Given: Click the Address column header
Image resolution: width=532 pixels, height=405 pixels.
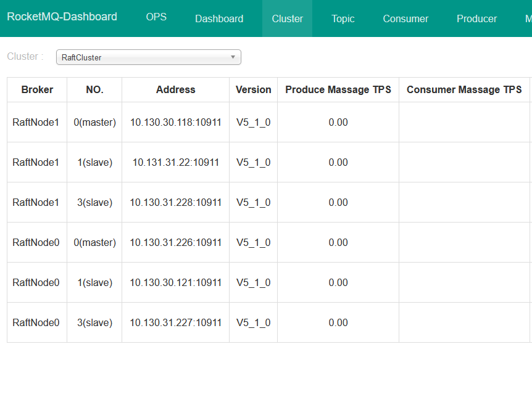Looking at the screenshot, I should click(x=176, y=90).
